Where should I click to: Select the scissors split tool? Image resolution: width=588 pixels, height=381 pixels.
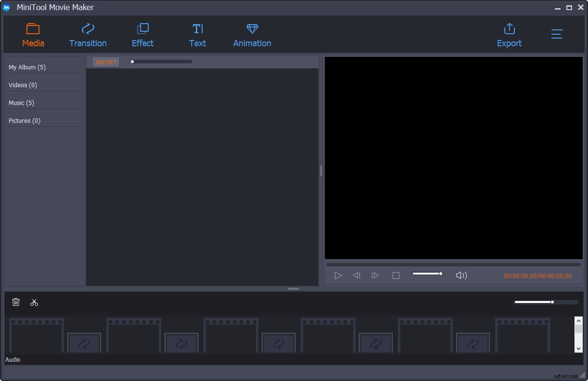(x=34, y=302)
